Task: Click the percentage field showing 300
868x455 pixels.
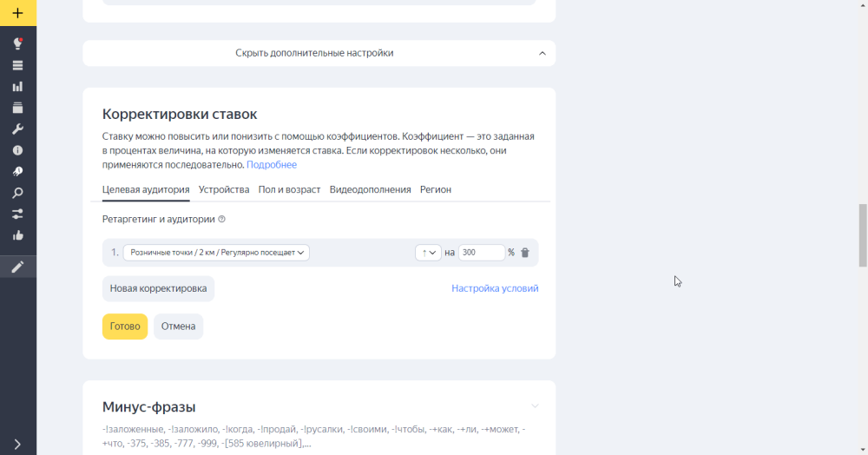Action: (481, 253)
